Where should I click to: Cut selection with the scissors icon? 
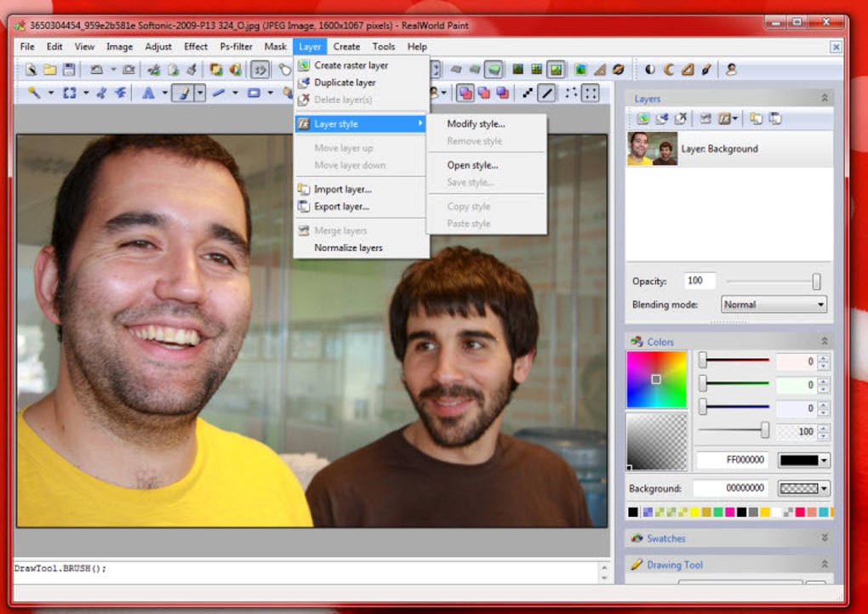[154, 70]
